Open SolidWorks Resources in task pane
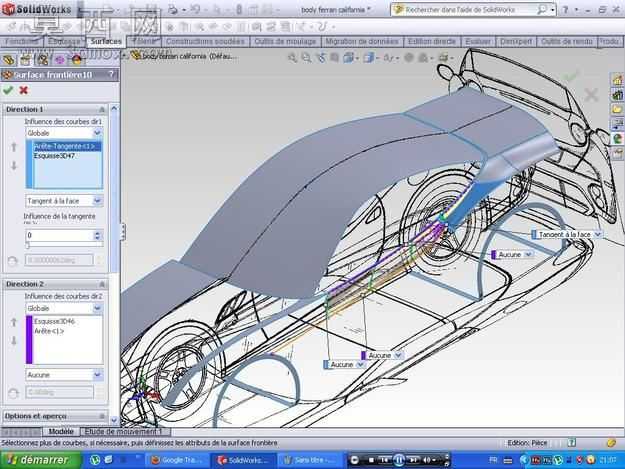Viewport: 625px width, 469px height. point(617,80)
